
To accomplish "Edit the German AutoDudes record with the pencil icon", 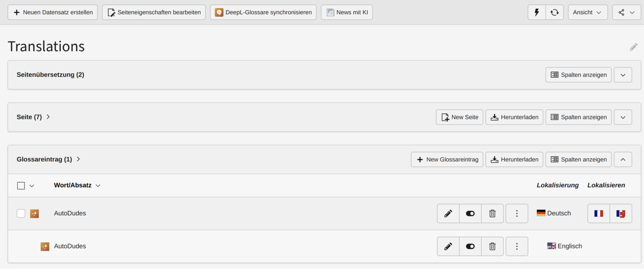I will click(x=448, y=214).
